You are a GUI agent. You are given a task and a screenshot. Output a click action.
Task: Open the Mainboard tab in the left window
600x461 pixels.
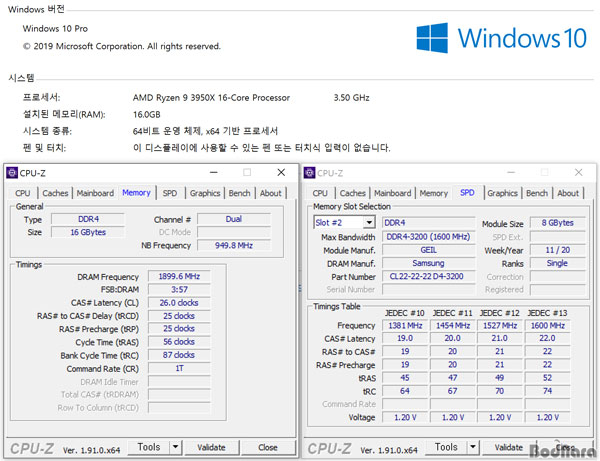click(95, 193)
